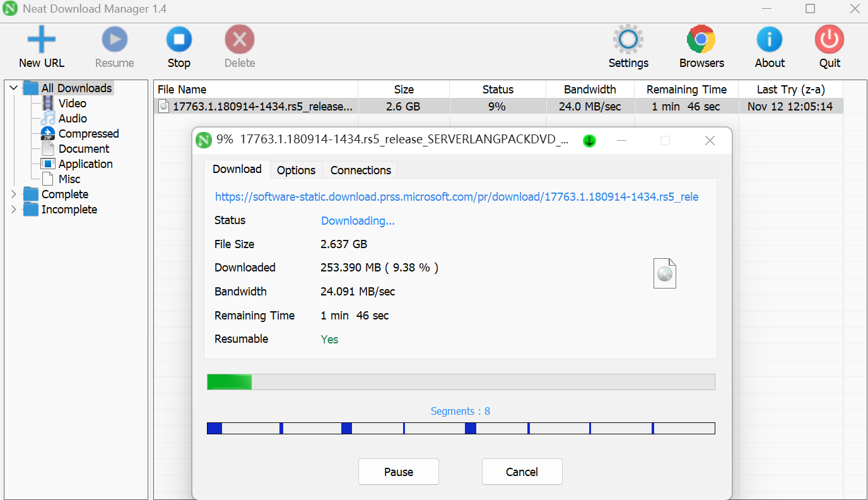The image size is (868, 500).
Task: Switch to the Options tab
Action: (x=296, y=170)
